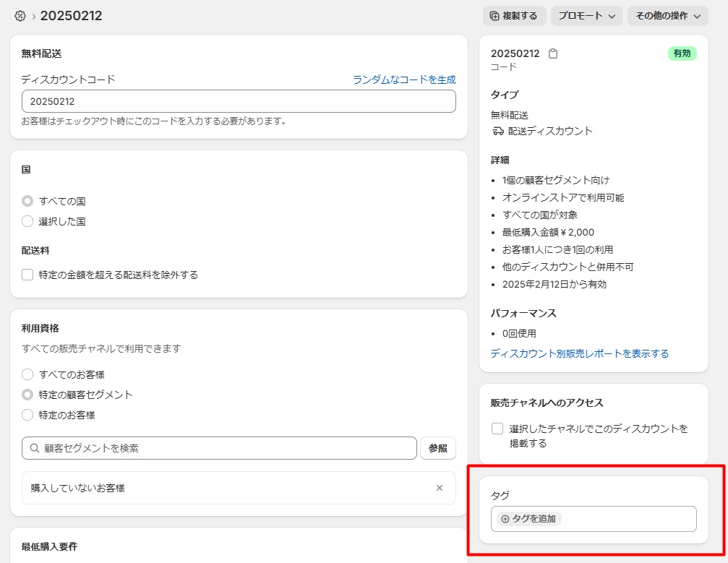Screen dimensions: 728x563
Task: Click the パフォーマンス heading
Action: click(523, 313)
